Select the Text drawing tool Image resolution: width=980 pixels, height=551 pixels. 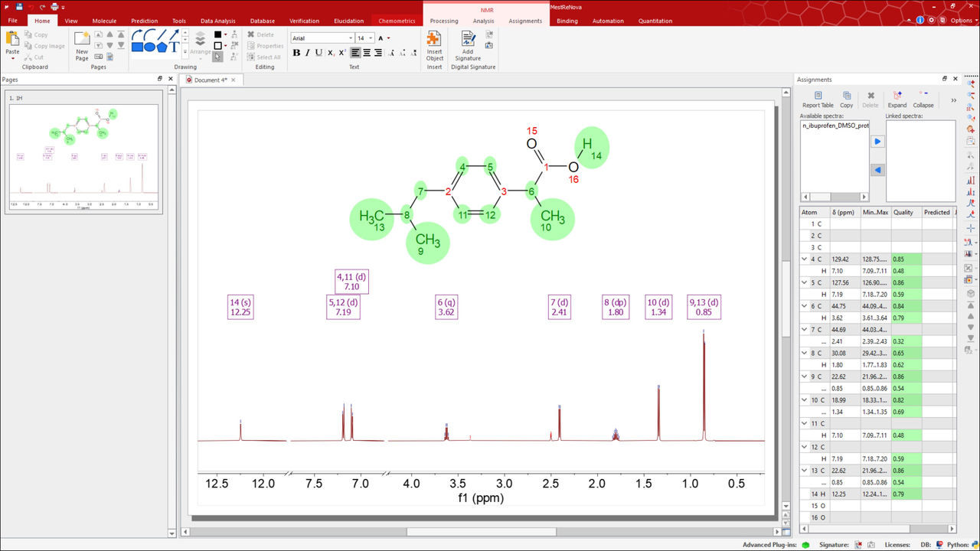[x=174, y=47]
